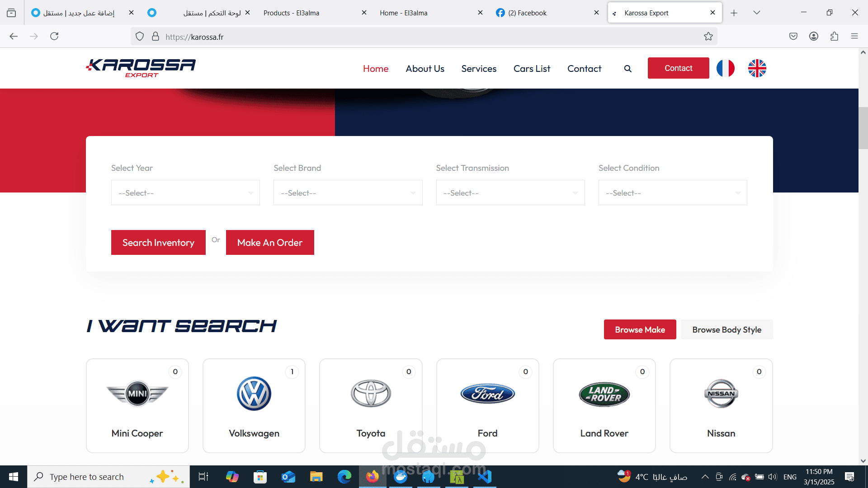Open the Select Condition dropdown
The width and height of the screenshot is (868, 488).
pos(672,193)
